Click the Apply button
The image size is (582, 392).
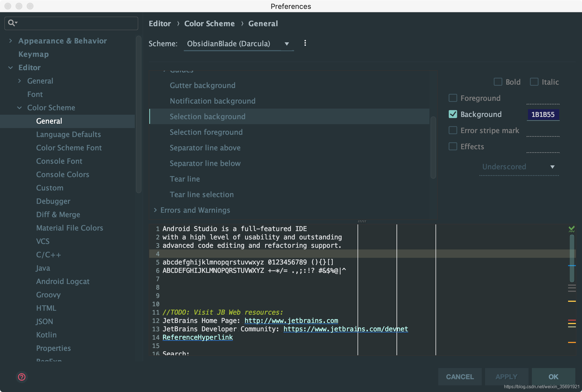pos(506,376)
